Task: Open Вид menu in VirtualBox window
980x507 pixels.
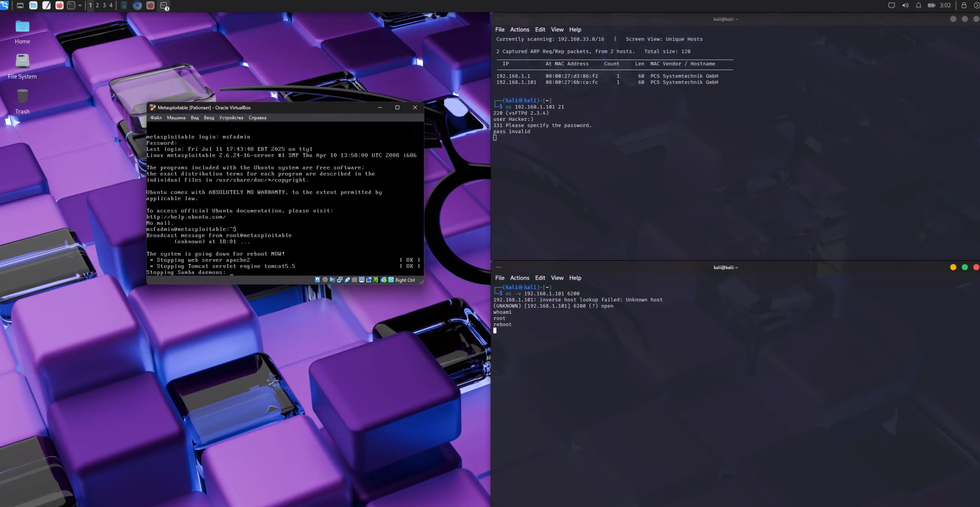Action: pyautogui.click(x=195, y=118)
